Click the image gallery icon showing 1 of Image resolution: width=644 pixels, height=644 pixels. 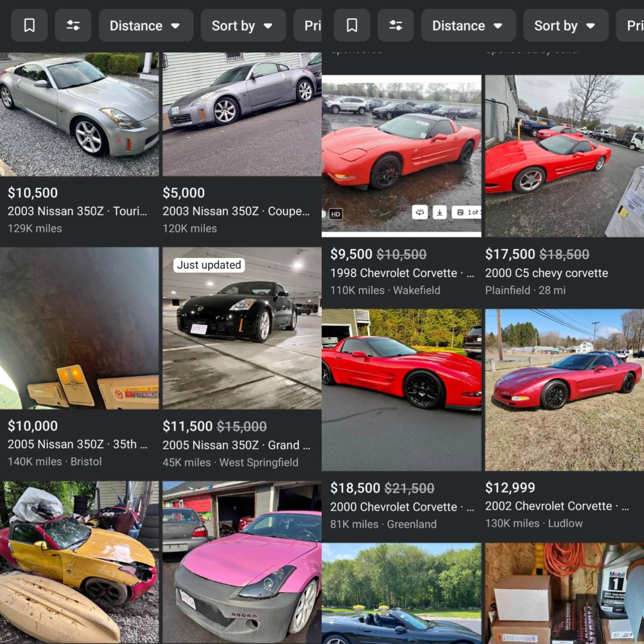467,212
